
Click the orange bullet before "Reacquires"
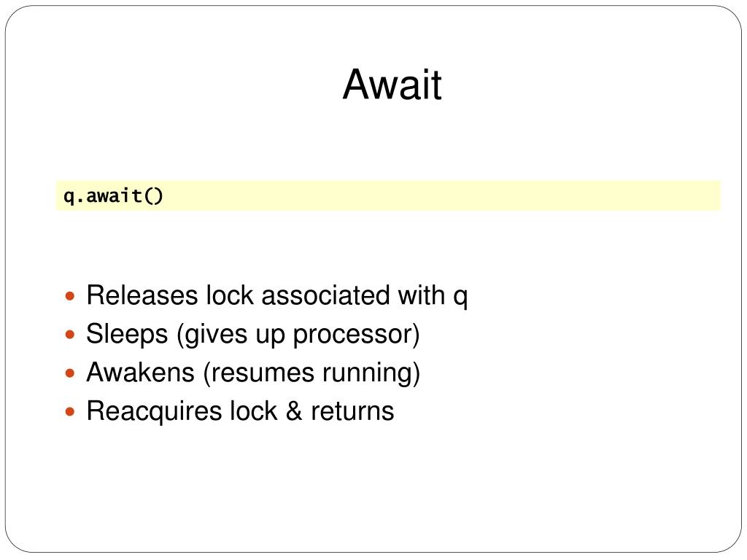click(70, 411)
